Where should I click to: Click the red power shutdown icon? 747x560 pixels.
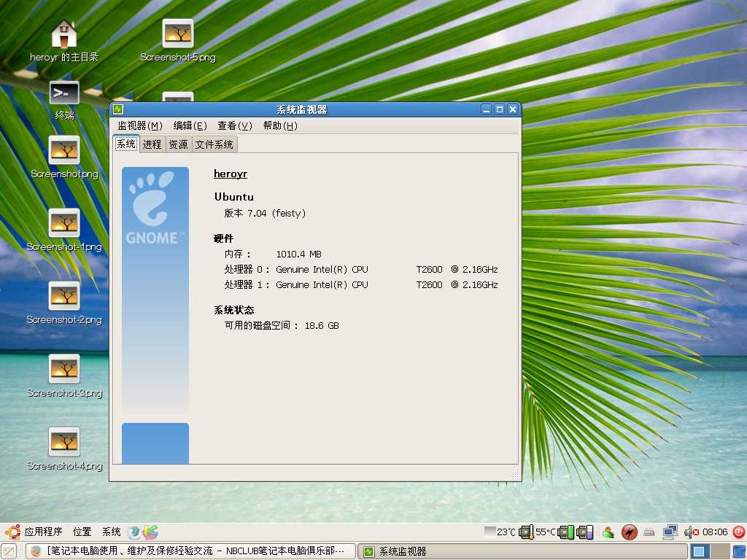point(738,532)
